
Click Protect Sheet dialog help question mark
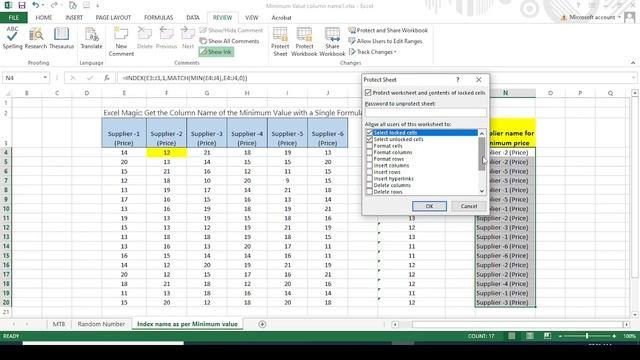458,80
